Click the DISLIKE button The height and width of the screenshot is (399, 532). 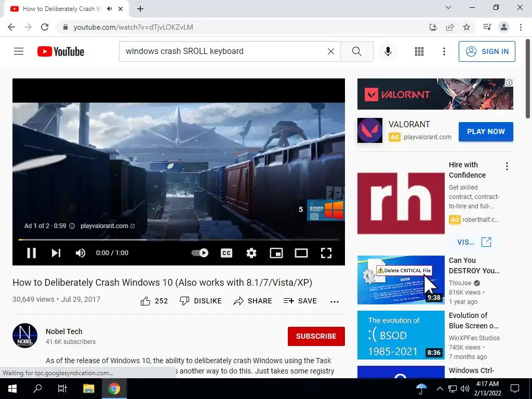click(201, 301)
